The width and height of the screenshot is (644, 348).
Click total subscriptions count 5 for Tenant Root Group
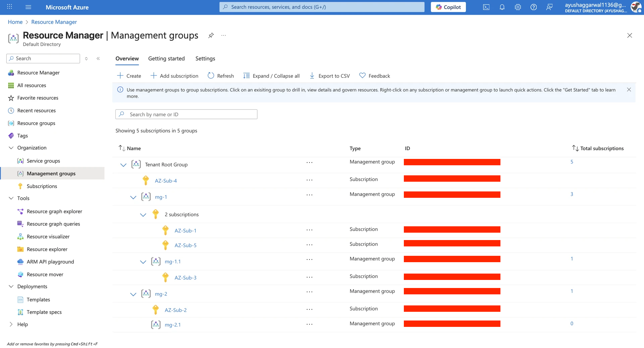point(572,162)
